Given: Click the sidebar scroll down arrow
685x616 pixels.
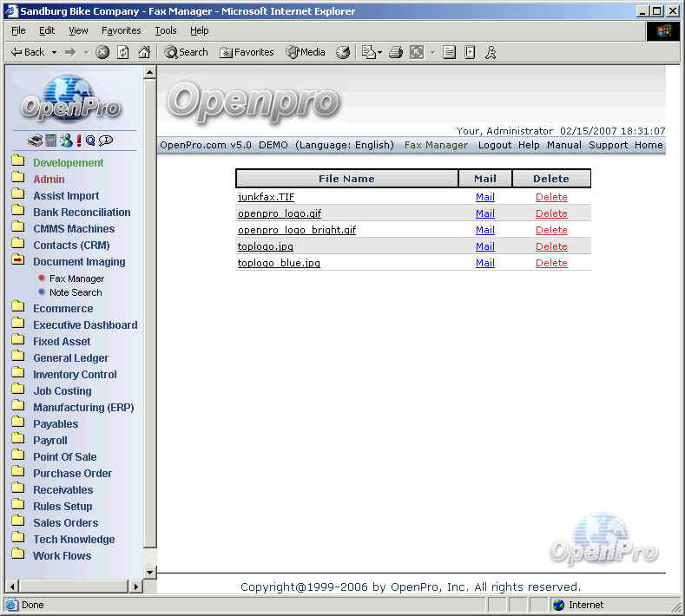Looking at the screenshot, I should [x=150, y=572].
